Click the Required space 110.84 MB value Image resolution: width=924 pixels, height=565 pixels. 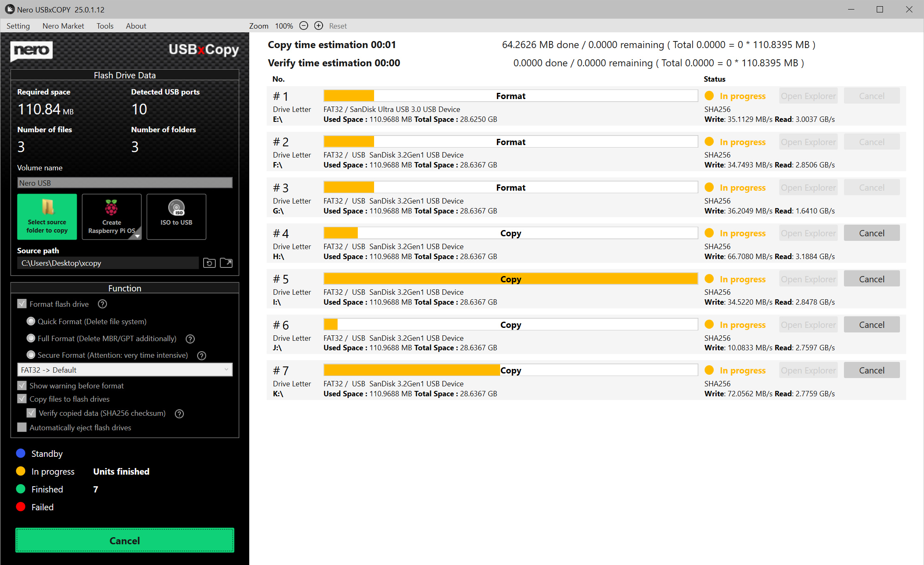(x=45, y=109)
